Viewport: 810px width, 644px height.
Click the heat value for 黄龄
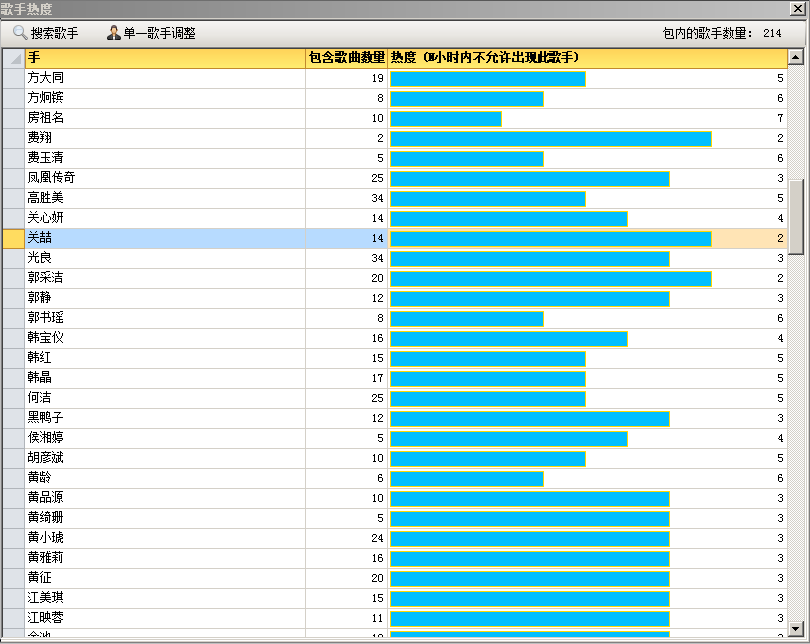779,478
